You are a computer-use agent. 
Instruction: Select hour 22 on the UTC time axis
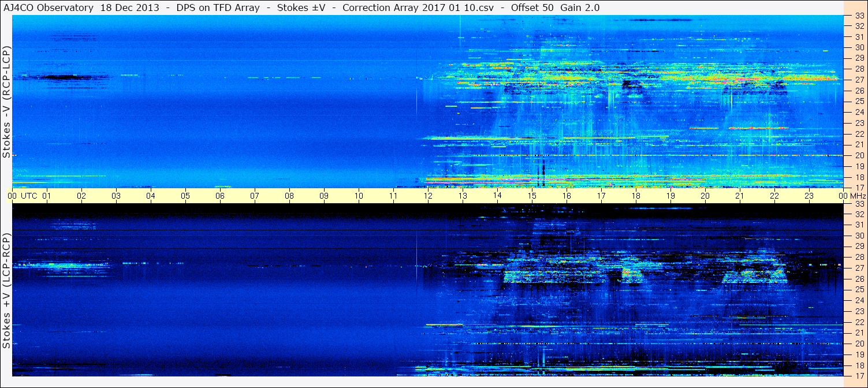[x=774, y=196]
